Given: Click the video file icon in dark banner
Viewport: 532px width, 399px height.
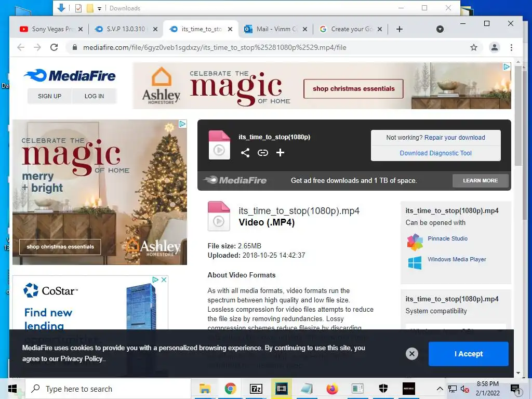Looking at the screenshot, I should coord(219,145).
